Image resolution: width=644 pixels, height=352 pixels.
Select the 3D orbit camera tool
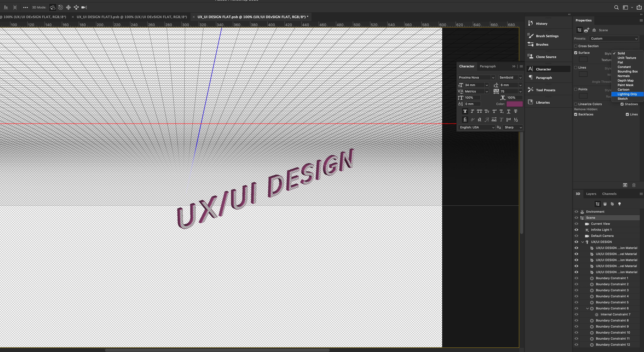coord(52,8)
